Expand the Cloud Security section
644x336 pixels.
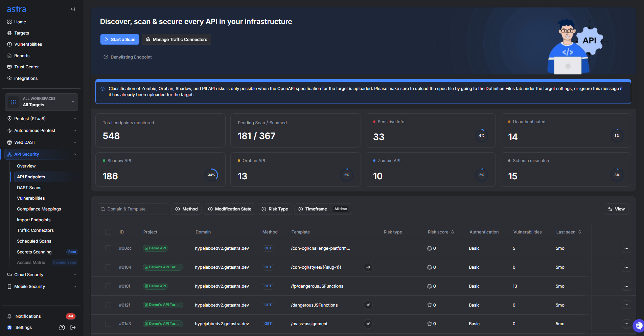[x=41, y=275]
